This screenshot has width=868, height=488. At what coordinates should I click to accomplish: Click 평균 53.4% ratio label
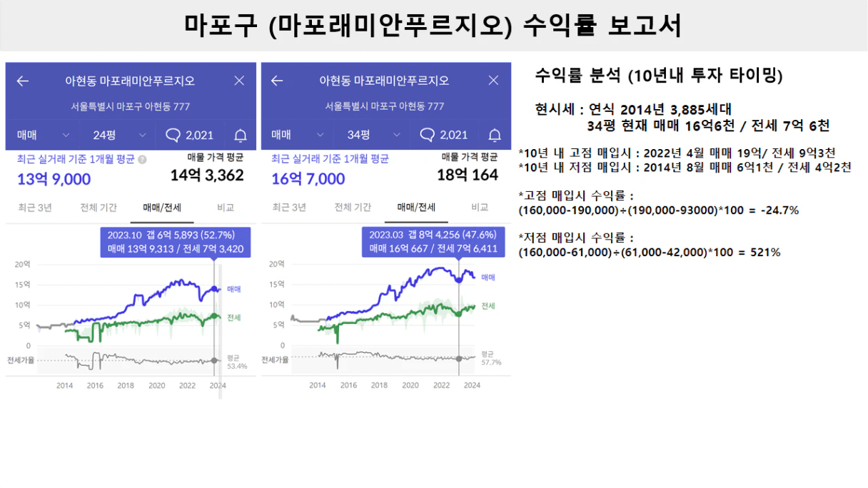237,362
